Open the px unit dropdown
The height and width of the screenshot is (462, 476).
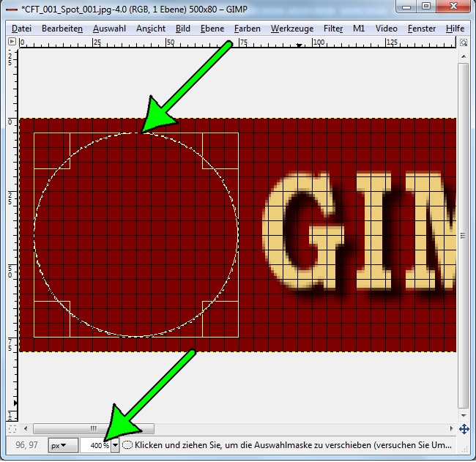click(x=63, y=446)
